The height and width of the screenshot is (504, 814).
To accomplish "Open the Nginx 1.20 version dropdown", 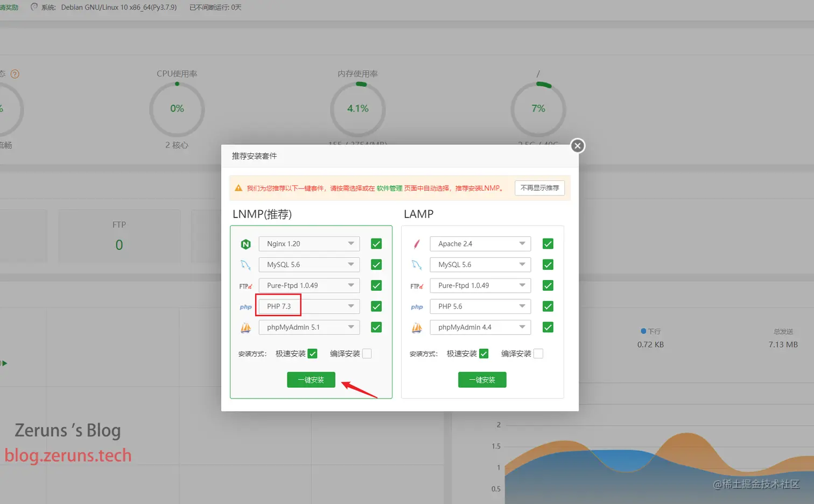I will [x=309, y=244].
